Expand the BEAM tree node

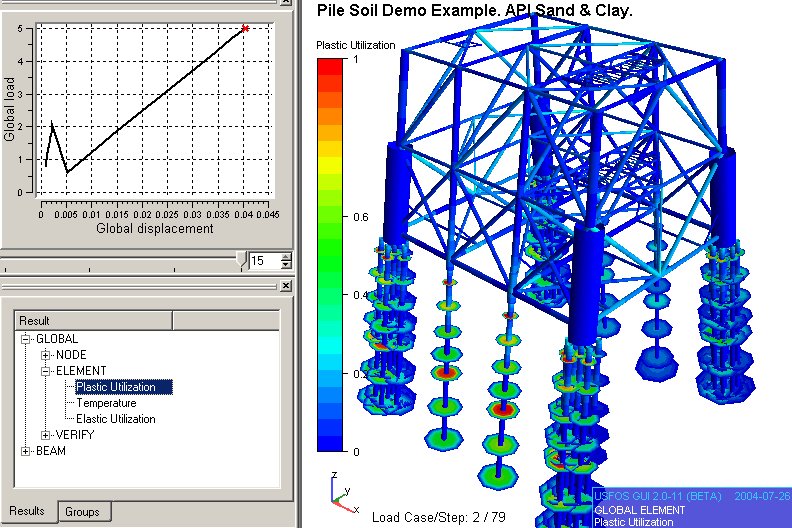click(x=27, y=451)
